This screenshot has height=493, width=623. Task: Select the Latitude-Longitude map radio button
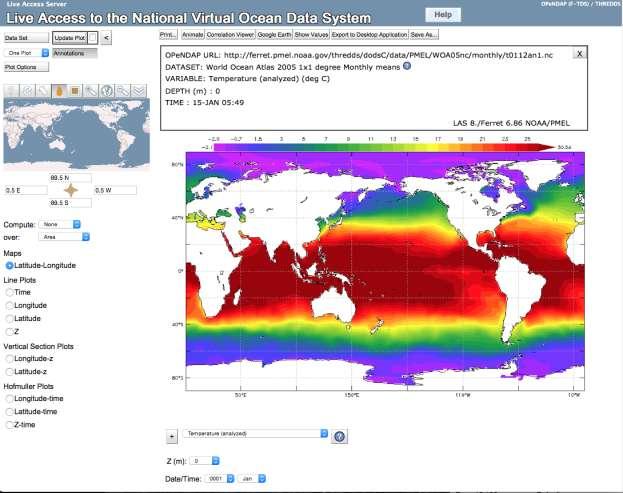pyautogui.click(x=9, y=265)
